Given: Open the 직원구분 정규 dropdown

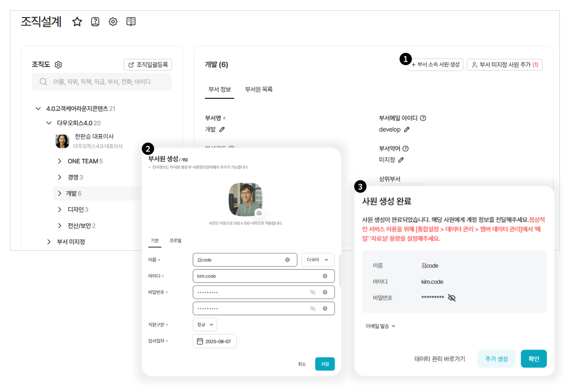Looking at the screenshot, I should 205,325.
